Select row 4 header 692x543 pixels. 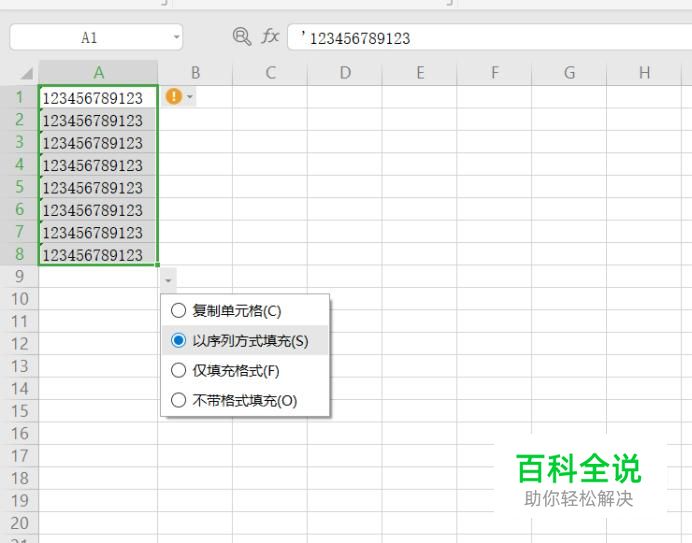pyautogui.click(x=19, y=164)
